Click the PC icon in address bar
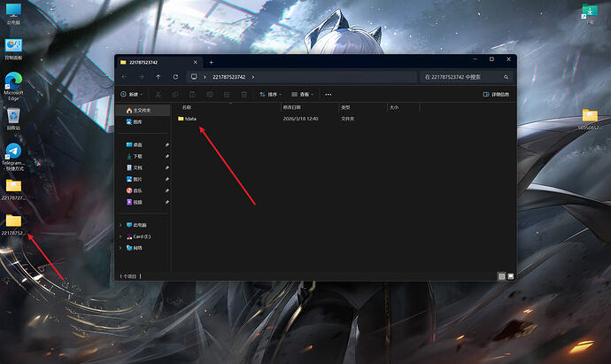The width and height of the screenshot is (611, 364). click(x=194, y=77)
